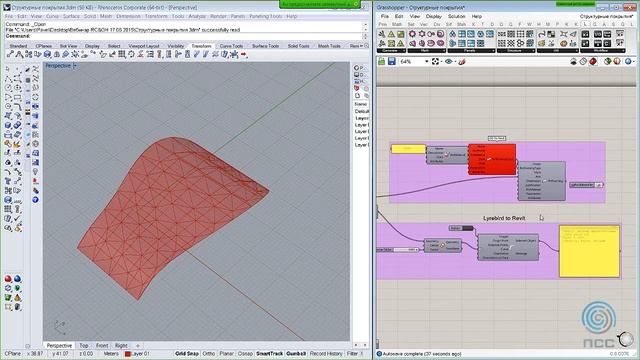Click the Grasshopper zoom extents icon

point(436,61)
